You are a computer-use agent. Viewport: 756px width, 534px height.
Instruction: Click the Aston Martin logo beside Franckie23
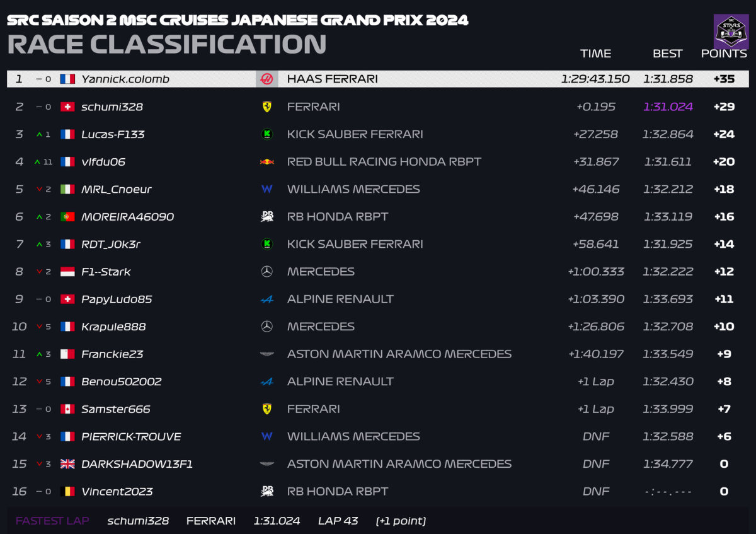point(266,354)
